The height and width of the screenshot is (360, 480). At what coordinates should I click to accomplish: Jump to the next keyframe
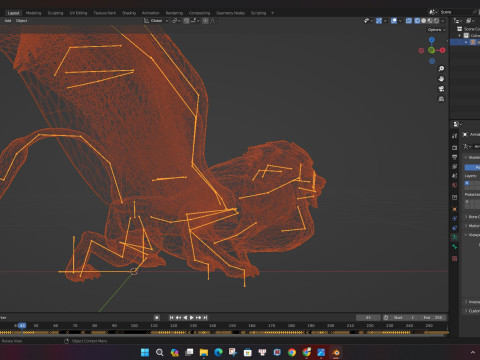click(x=199, y=317)
